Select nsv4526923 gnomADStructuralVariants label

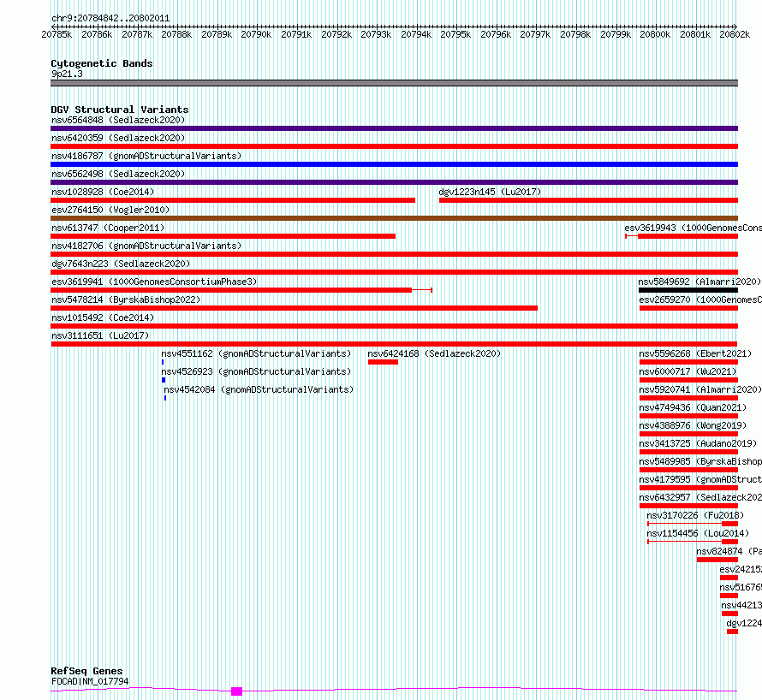pos(256,371)
